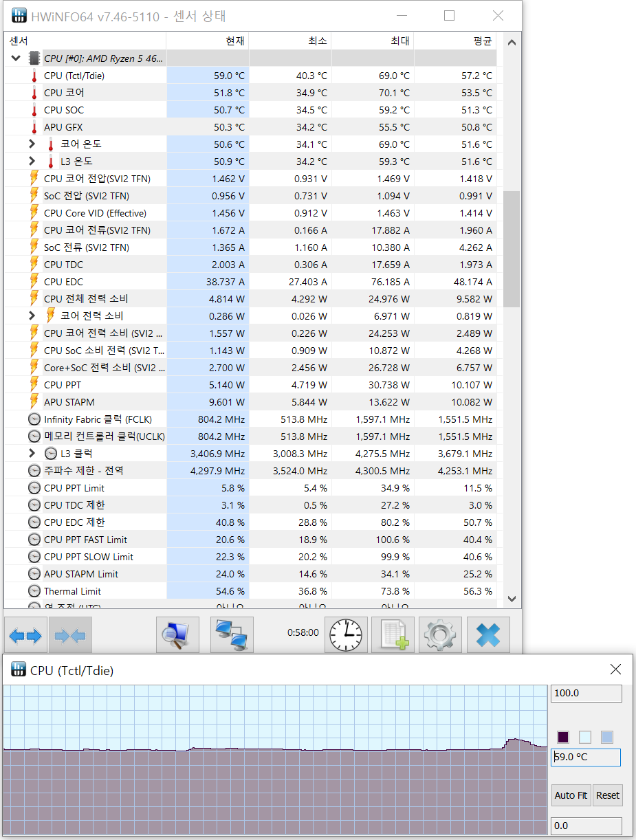Expand the L3 온도 row

pyautogui.click(x=32, y=162)
